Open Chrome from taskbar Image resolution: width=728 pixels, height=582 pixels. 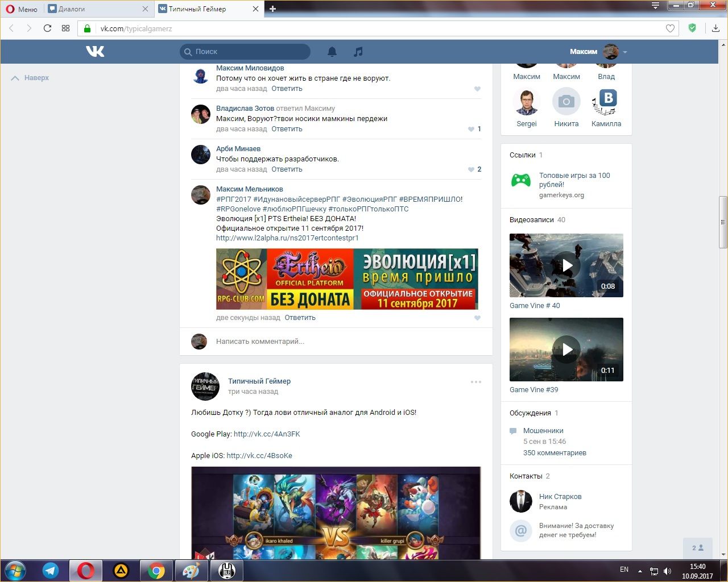coord(156,571)
